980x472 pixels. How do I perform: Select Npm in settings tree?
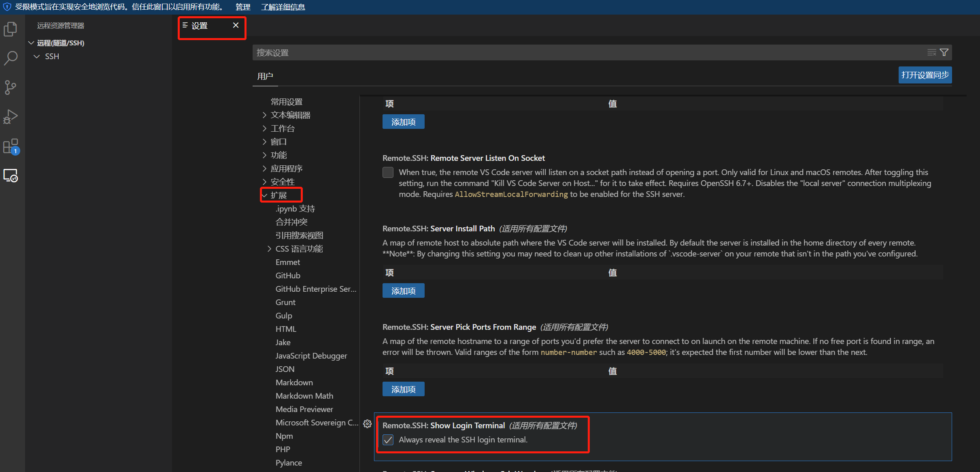tap(284, 436)
